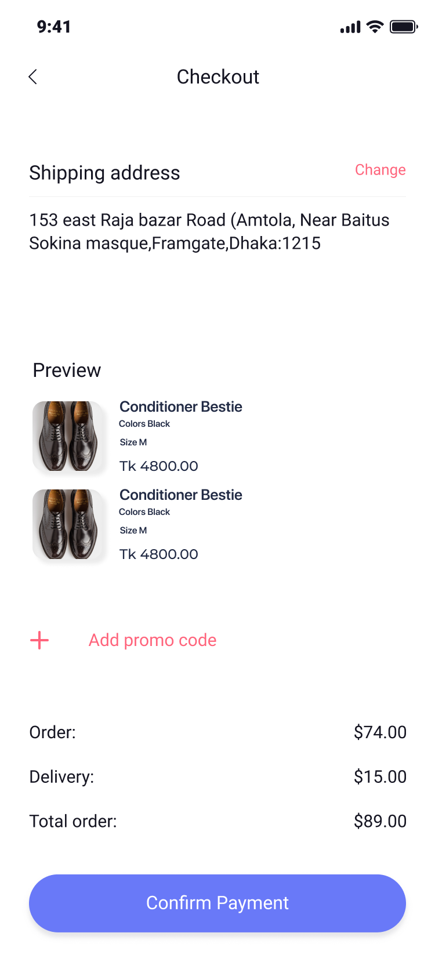Viewport: 435px width, 980px height.
Task: Tap the second Conditioner Bestie shoe image
Action: pos(68,524)
